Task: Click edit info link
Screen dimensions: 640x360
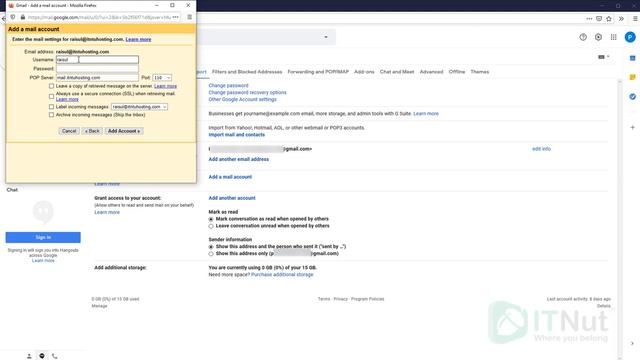Action: [x=541, y=149]
